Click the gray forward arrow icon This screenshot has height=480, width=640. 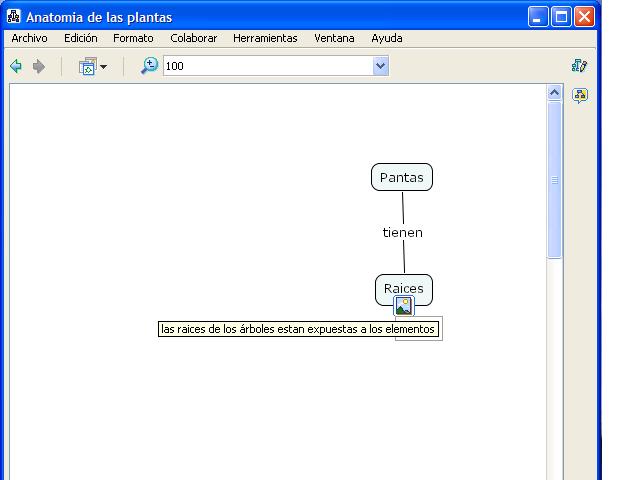39,66
